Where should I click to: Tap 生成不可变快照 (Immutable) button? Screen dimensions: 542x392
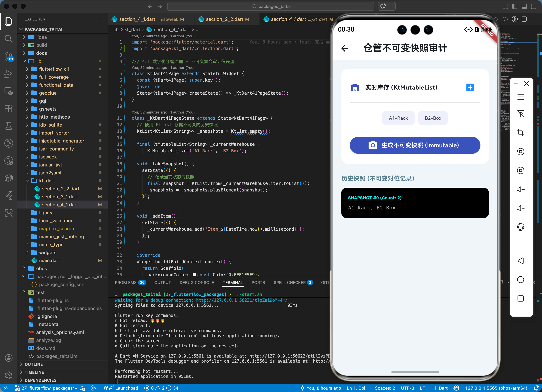click(x=415, y=145)
